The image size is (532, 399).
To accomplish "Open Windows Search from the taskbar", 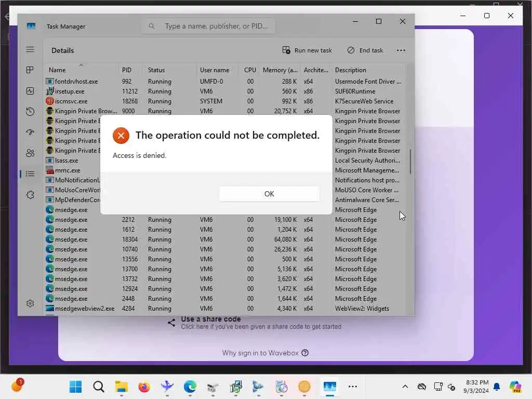I will 99,387.
